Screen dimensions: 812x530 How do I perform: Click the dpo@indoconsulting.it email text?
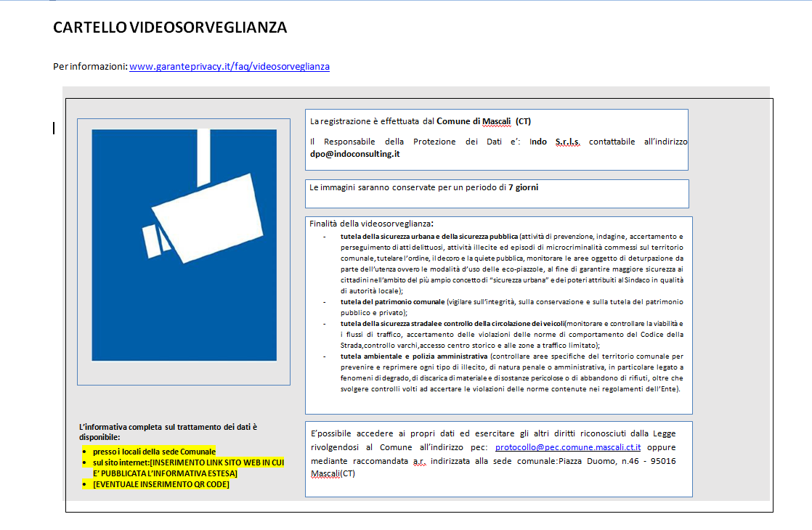coord(354,154)
